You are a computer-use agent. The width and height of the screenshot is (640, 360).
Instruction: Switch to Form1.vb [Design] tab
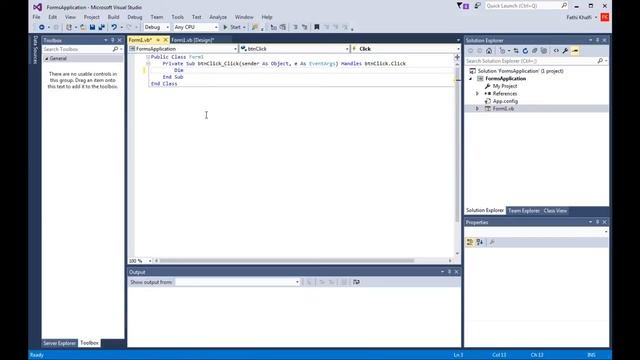(x=193, y=40)
